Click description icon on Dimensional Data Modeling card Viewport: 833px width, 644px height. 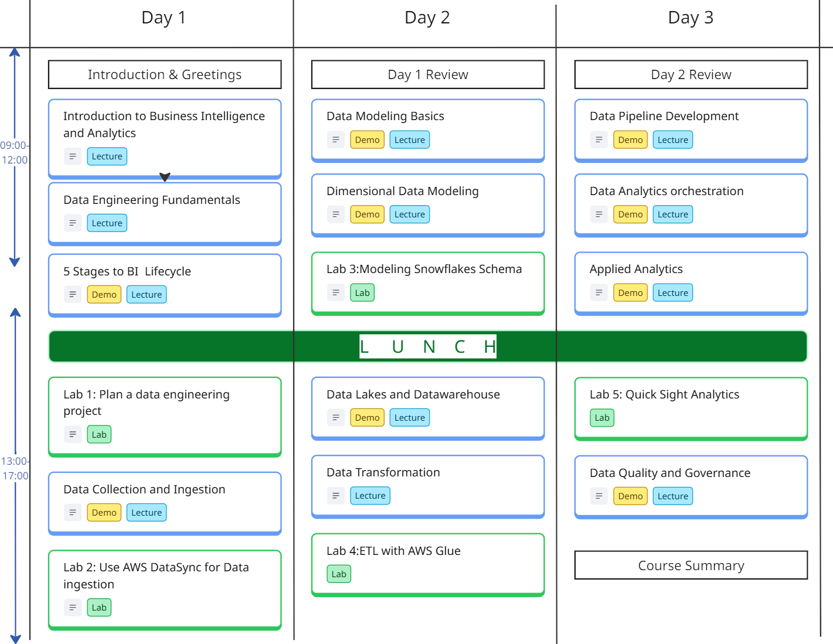pos(335,214)
